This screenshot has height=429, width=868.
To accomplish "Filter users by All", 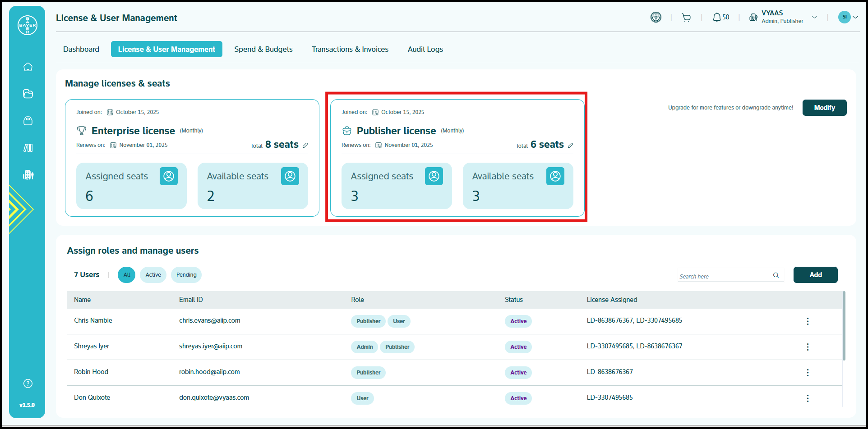I will (126, 275).
